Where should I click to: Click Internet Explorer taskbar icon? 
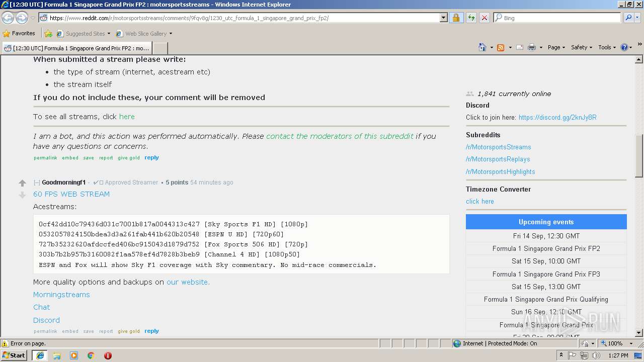click(x=40, y=355)
